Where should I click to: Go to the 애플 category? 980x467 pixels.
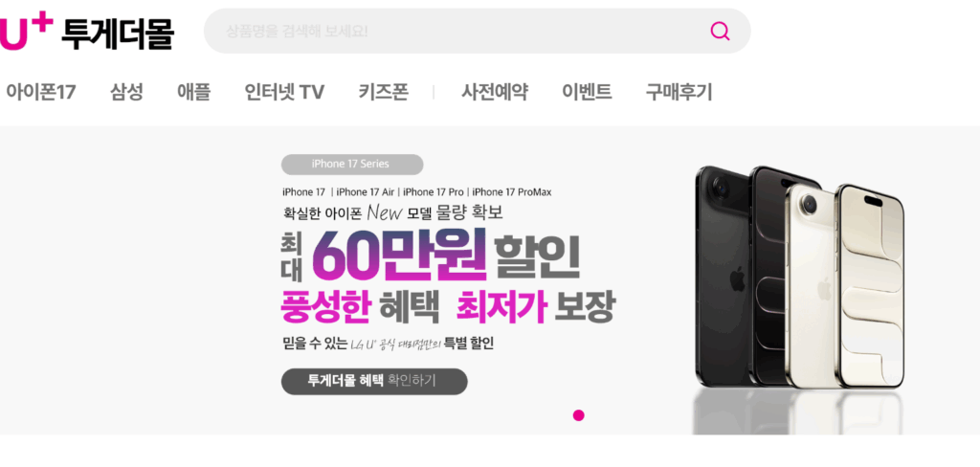pyautogui.click(x=193, y=93)
